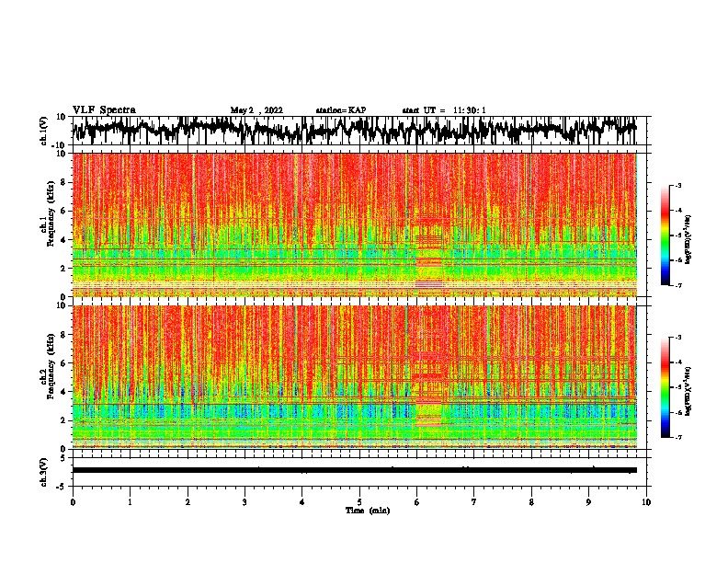The height and width of the screenshot is (563, 728).
Task: Click the "2" kHz tick on ch.2 spectrogram
Action: pos(63,420)
